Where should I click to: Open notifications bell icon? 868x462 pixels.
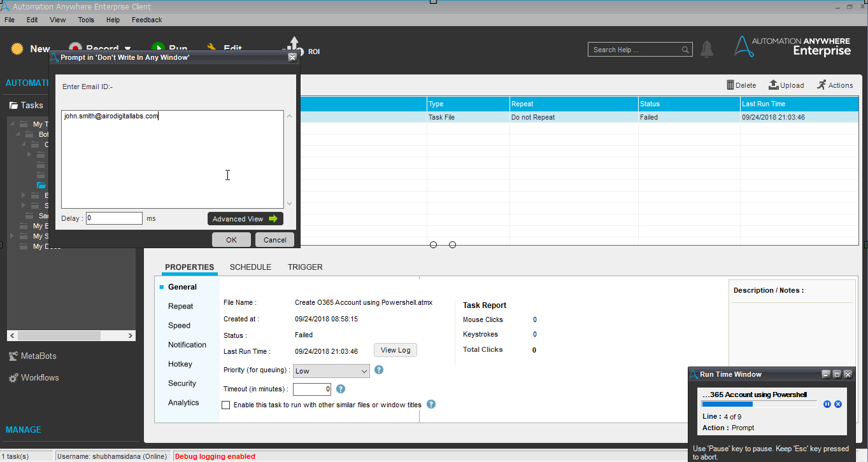point(707,49)
